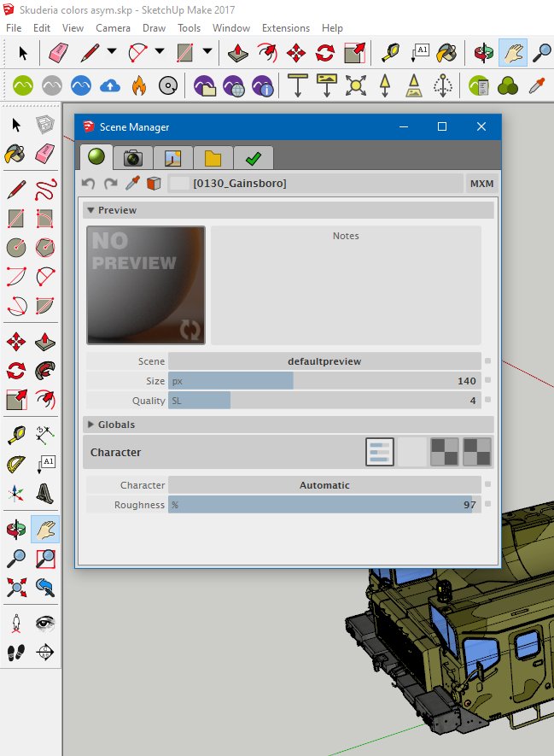Viewport: 554px width, 756px height.
Task: Expand the Globals section
Action: tap(91, 425)
